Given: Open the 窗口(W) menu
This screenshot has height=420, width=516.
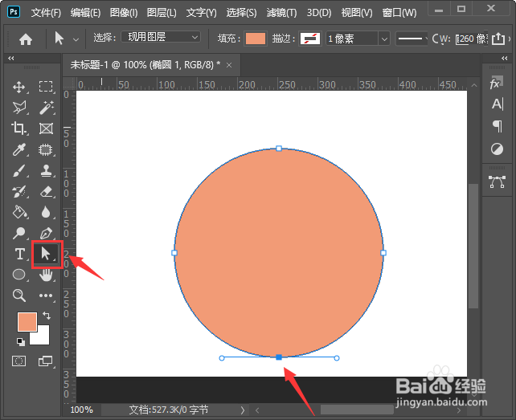Looking at the screenshot, I should [399, 13].
